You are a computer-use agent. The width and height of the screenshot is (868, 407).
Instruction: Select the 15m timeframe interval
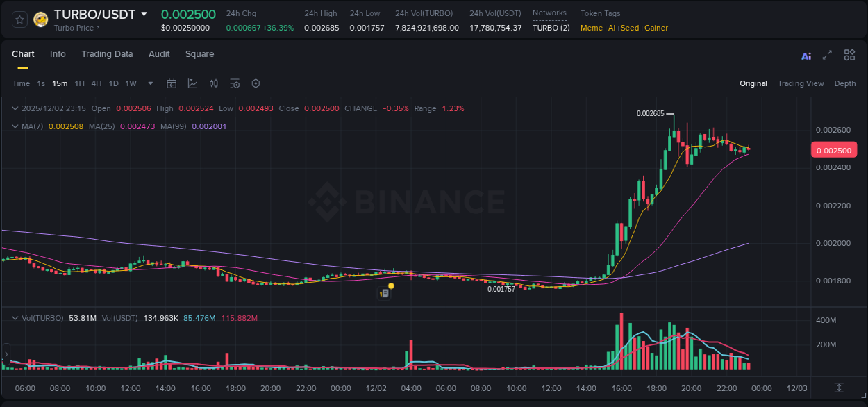pos(60,83)
